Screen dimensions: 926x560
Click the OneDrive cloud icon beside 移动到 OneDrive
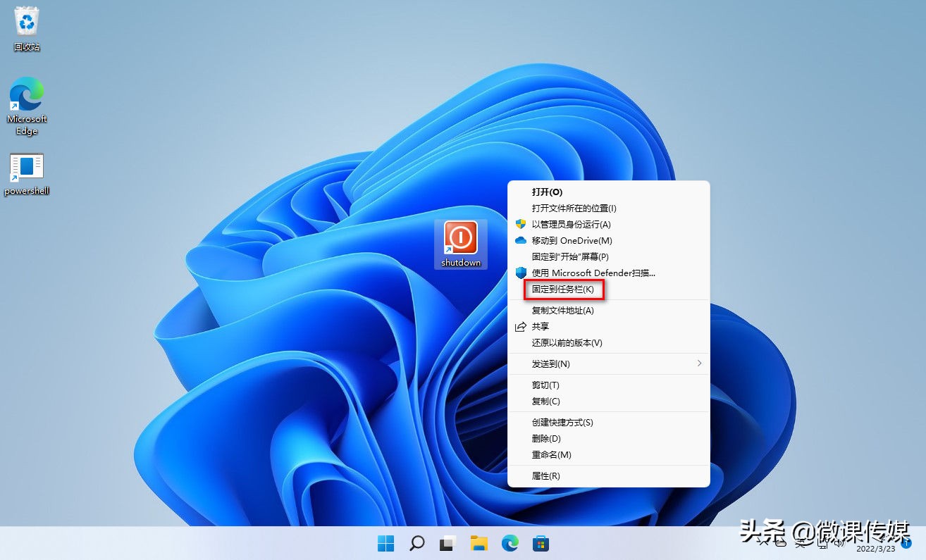tap(520, 240)
